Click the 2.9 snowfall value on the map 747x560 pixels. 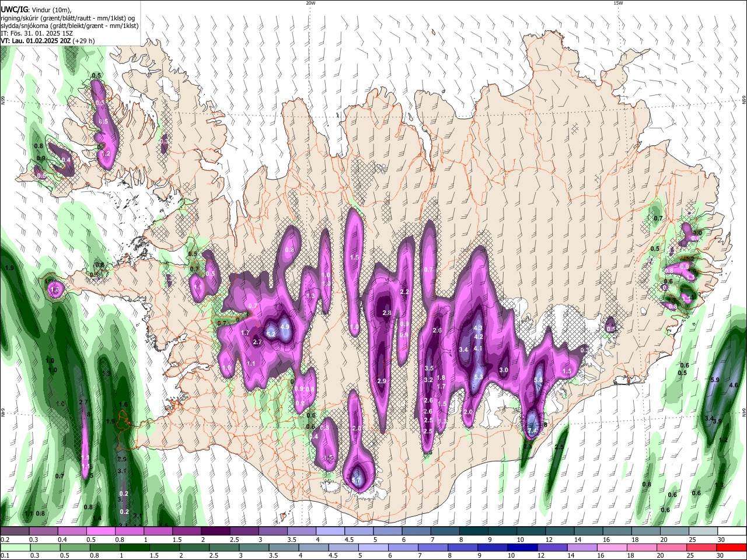pyautogui.click(x=382, y=381)
